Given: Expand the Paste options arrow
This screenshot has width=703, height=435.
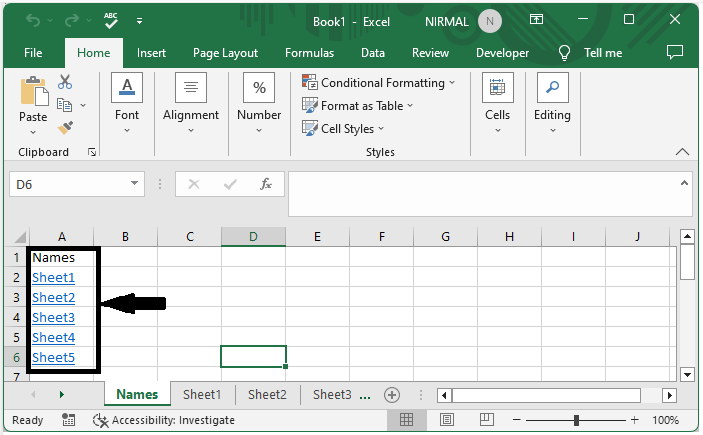Looking at the screenshot, I should point(33,132).
